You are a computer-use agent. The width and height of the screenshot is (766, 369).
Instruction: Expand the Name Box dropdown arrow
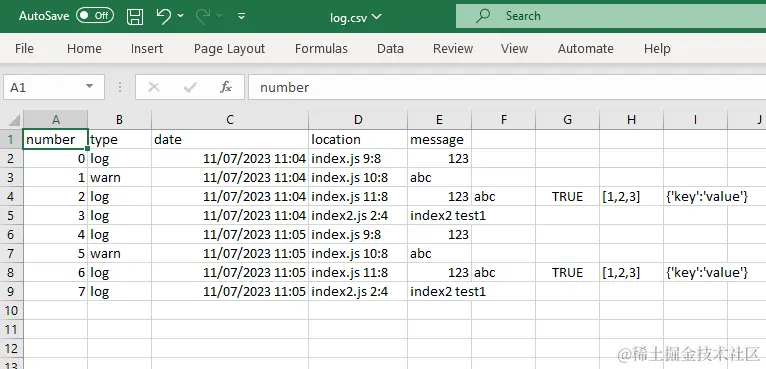(89, 87)
